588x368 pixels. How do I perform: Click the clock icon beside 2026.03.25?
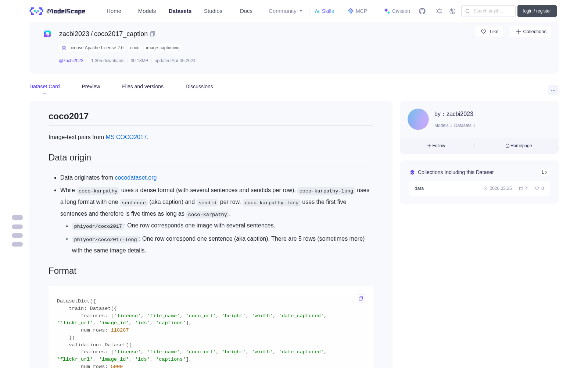[485, 188]
